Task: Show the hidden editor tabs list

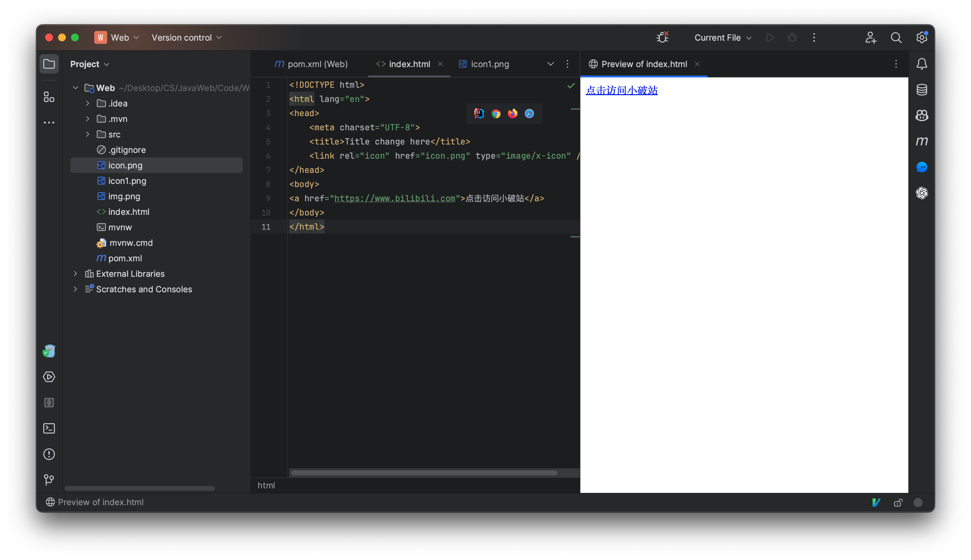Action: (550, 64)
